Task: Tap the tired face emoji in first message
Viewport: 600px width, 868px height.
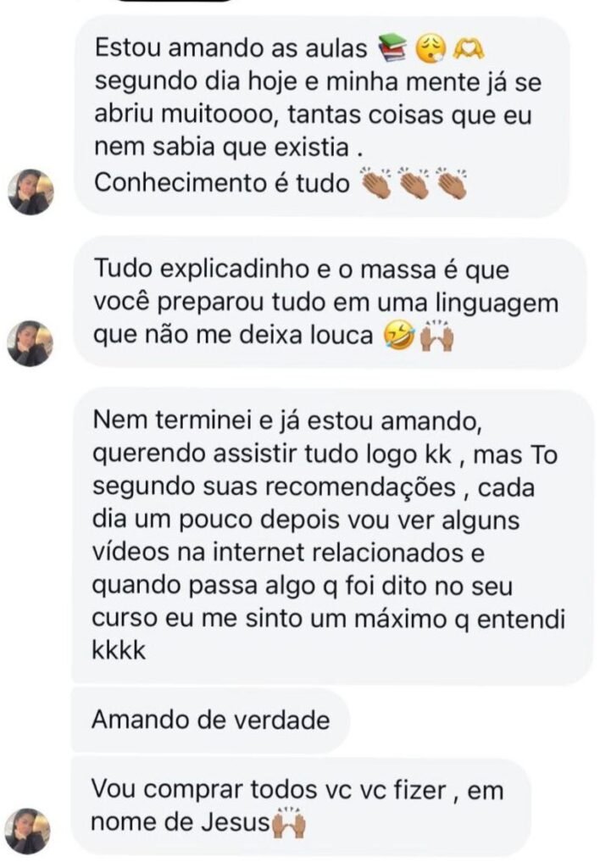Action: pyautogui.click(x=429, y=49)
